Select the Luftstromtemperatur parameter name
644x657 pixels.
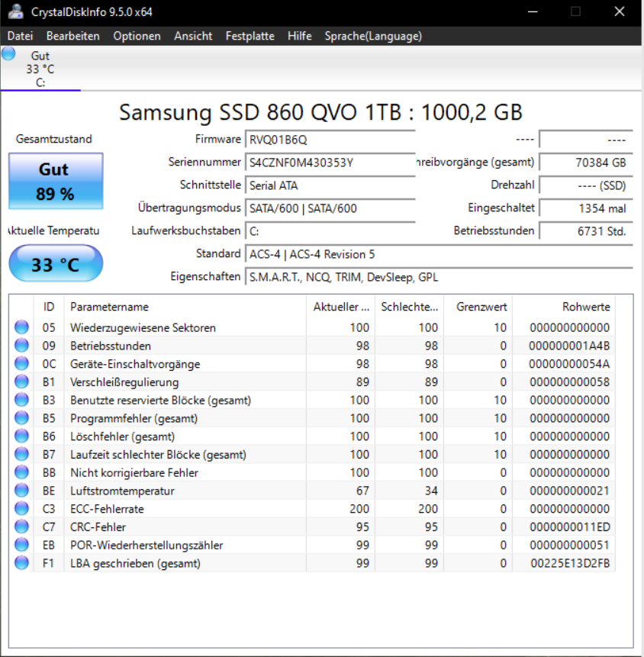(122, 491)
